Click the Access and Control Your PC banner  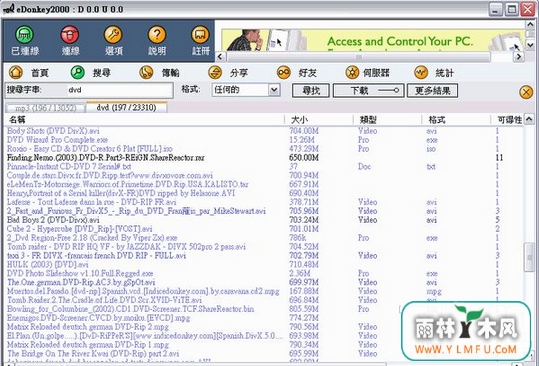coord(373,41)
